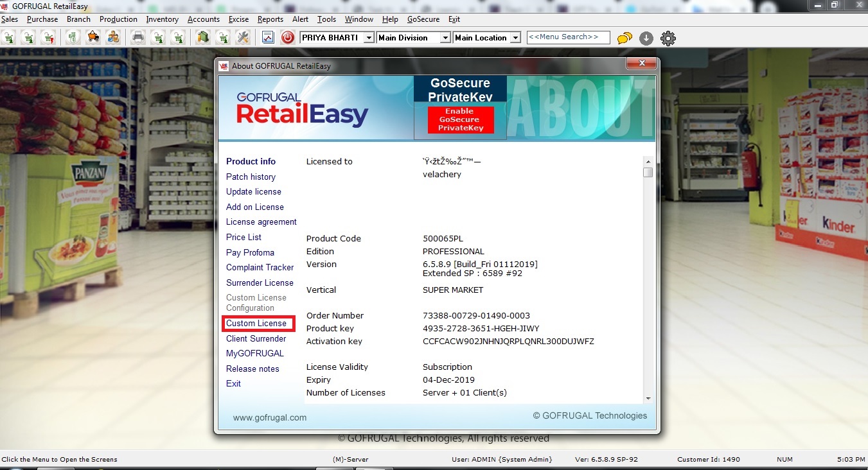
Task: Click the Customer Id: 1490 status entry
Action: coord(709,459)
